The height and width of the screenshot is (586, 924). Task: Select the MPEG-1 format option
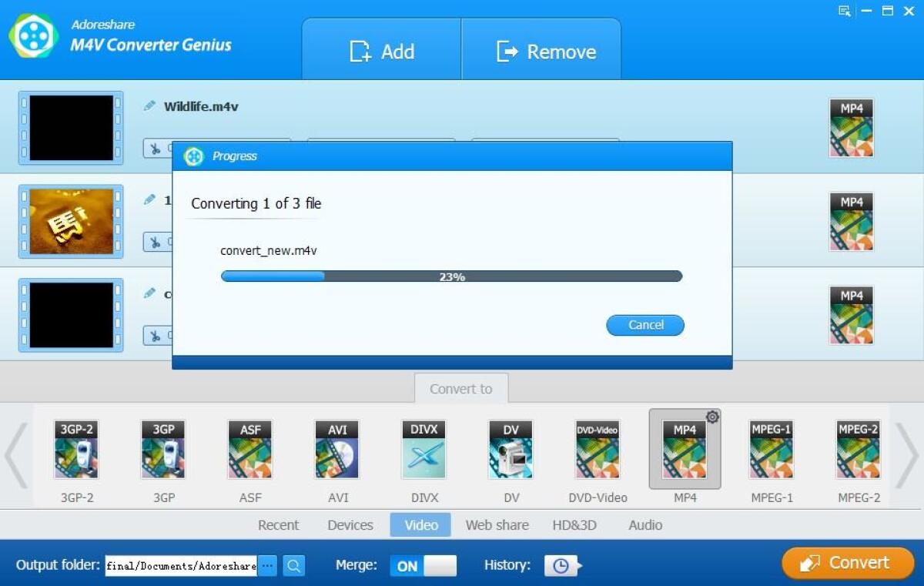[x=772, y=449]
